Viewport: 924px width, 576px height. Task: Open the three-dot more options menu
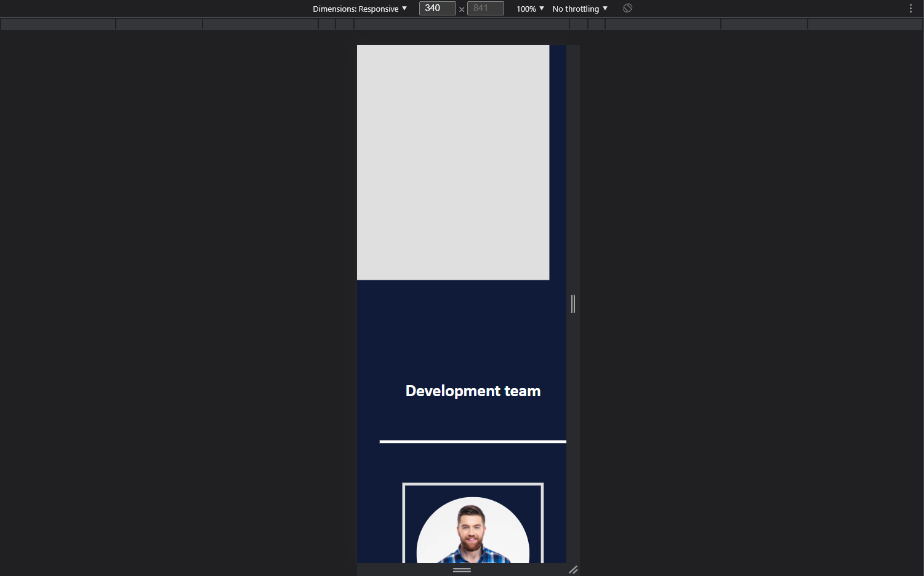click(x=910, y=8)
